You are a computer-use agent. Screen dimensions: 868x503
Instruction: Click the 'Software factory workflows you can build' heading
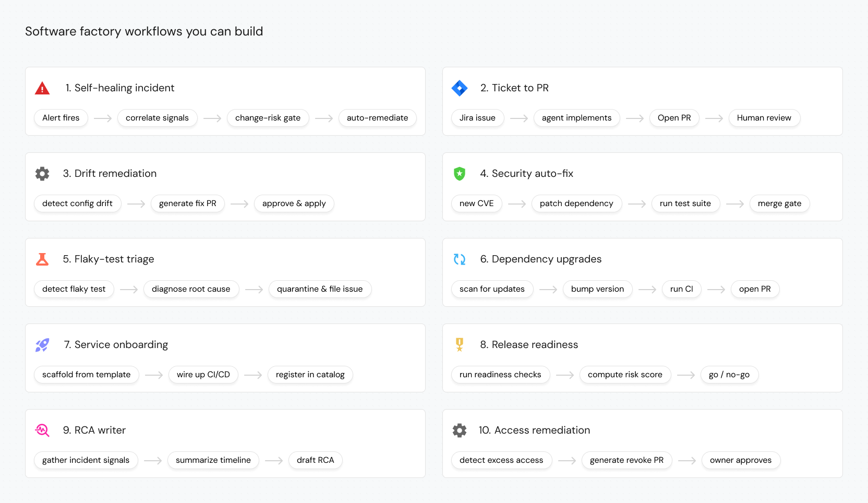point(144,31)
